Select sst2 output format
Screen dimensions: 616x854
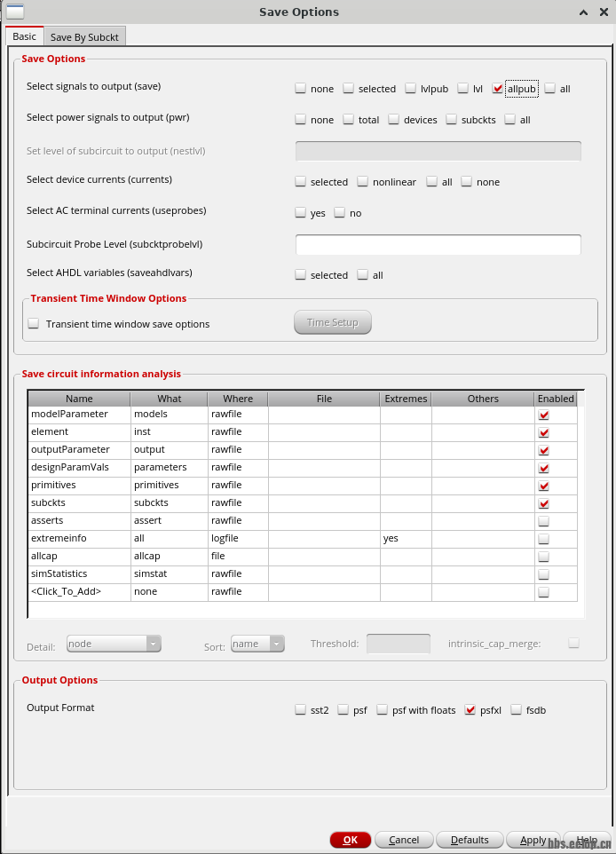(x=300, y=709)
